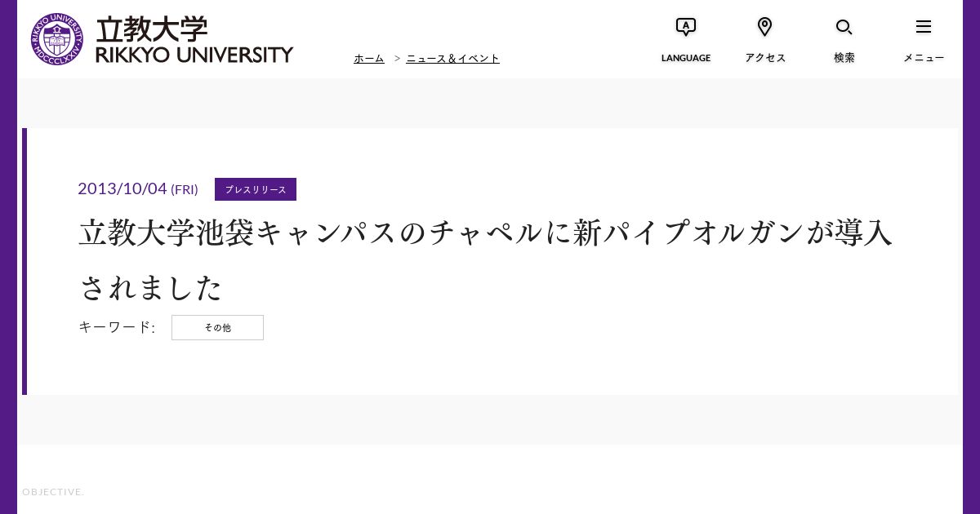
Task: Expand the hamburger メニュー icon
Action: 924,27
